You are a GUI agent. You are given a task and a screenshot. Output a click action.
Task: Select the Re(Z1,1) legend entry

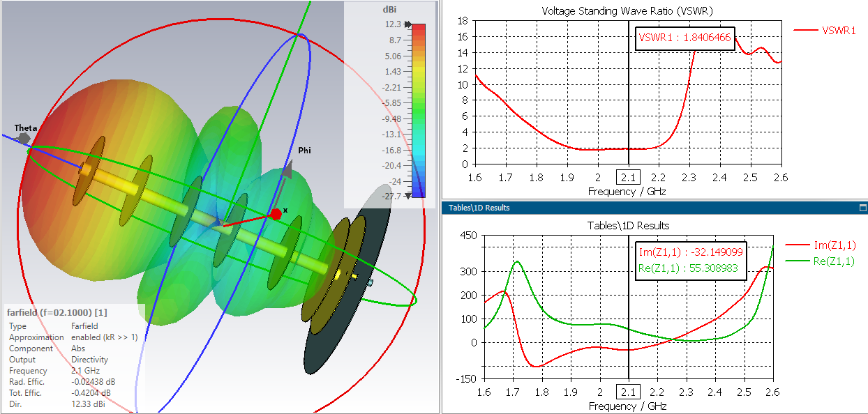[x=821, y=261]
